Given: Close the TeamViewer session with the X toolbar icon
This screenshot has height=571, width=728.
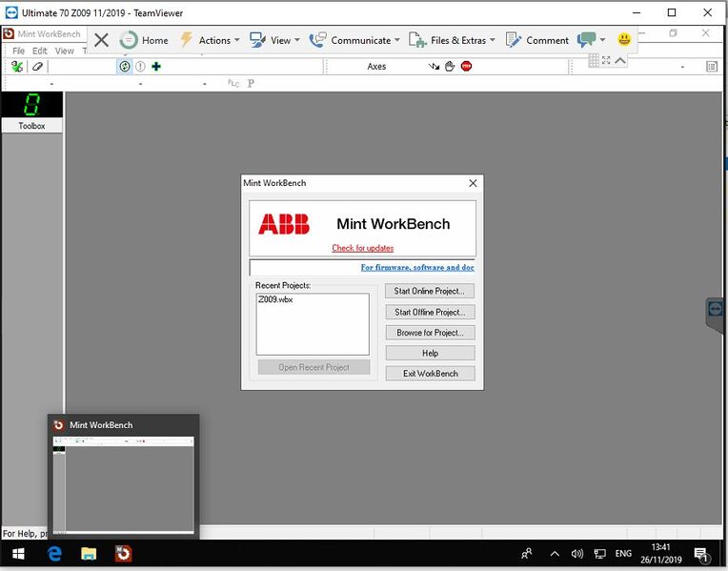Looking at the screenshot, I should 101,40.
